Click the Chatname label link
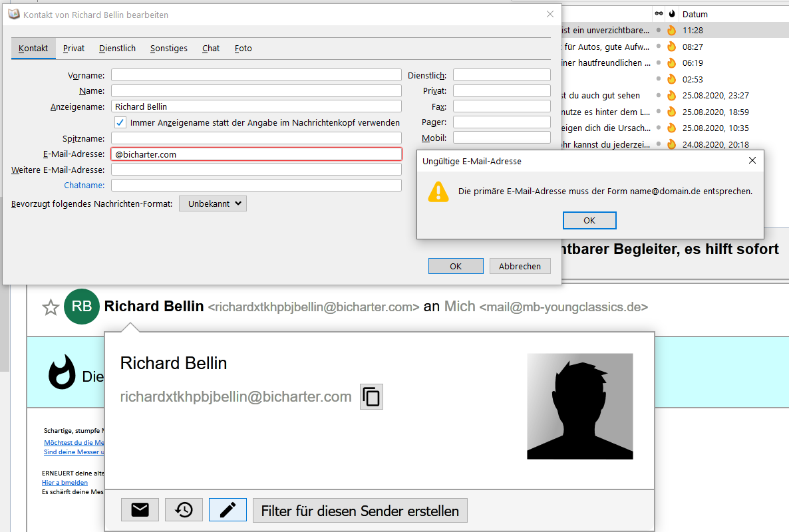Viewport: 789px width, 532px height. [84, 185]
